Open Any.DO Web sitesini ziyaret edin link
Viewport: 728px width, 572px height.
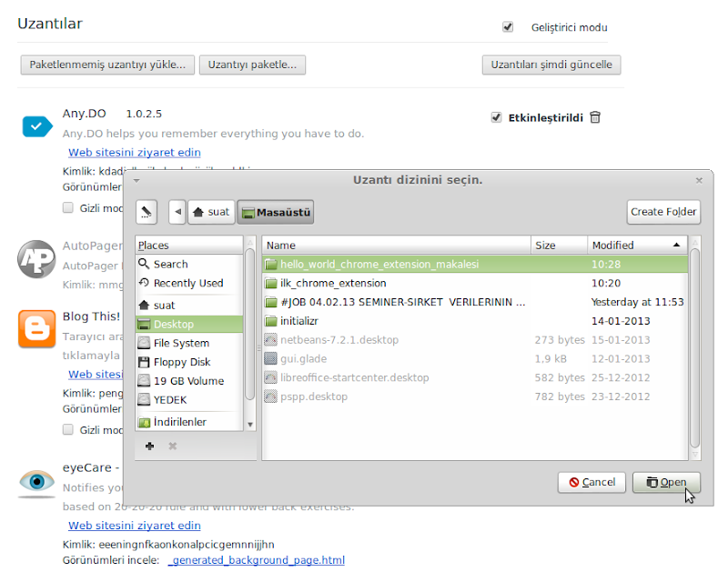(x=135, y=152)
